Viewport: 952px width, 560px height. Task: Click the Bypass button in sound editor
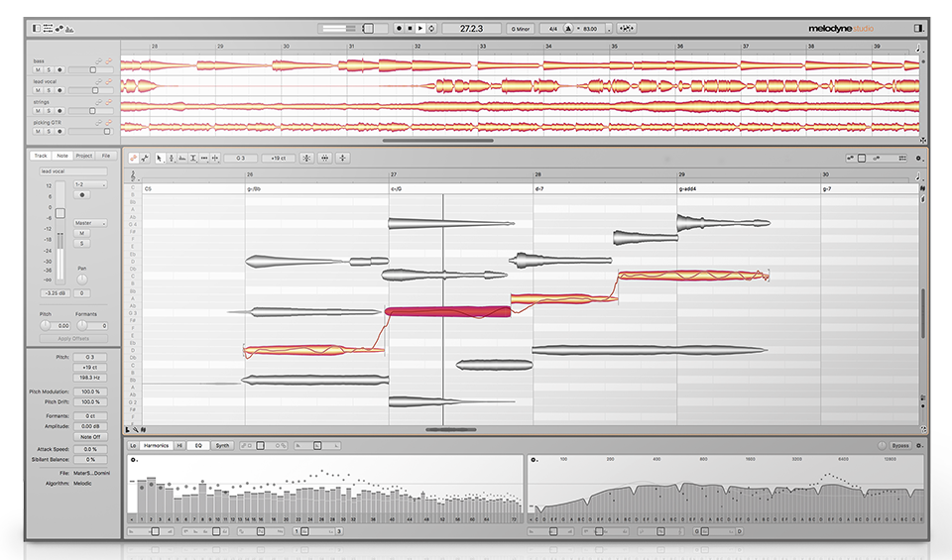point(899,446)
